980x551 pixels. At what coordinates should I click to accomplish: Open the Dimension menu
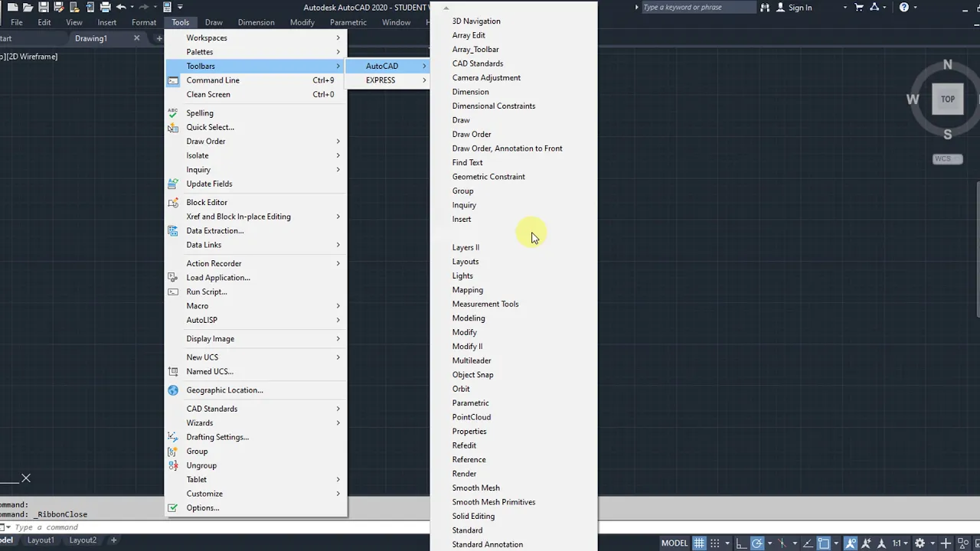[x=256, y=22]
